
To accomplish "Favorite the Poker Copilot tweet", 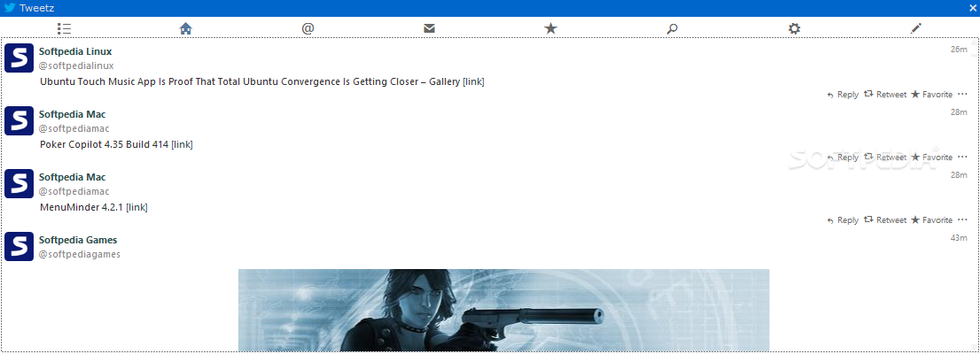I will (931, 158).
